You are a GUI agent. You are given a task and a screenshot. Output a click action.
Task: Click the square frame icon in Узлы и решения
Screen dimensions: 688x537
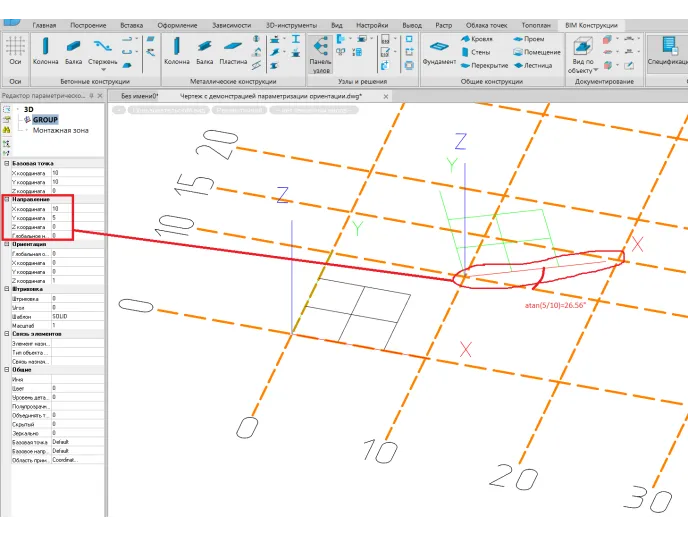409,39
